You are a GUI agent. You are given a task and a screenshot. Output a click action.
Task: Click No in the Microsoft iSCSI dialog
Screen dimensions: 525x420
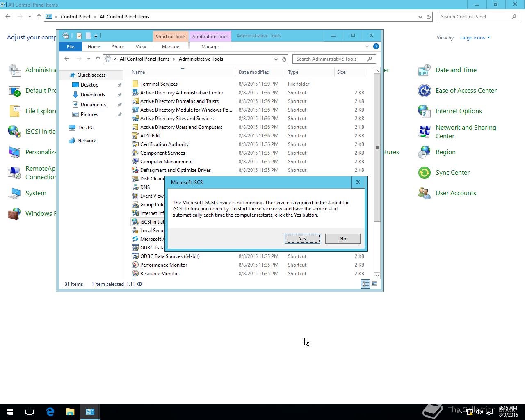[x=342, y=239]
